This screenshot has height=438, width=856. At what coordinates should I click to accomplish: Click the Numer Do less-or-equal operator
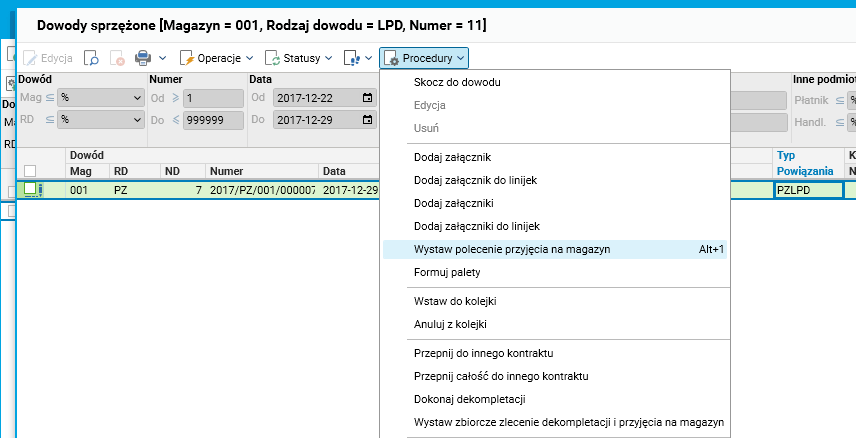point(176,120)
